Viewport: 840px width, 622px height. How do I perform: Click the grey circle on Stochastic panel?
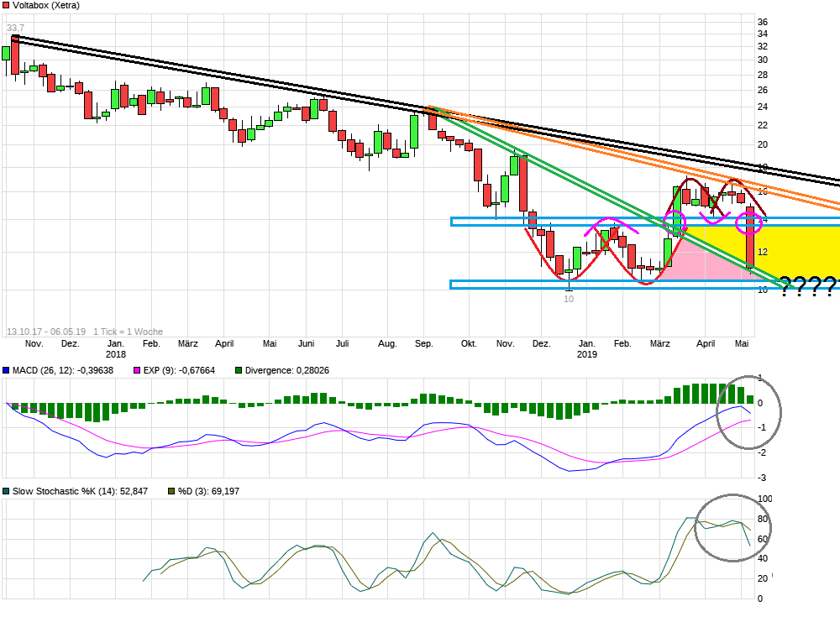point(737,527)
